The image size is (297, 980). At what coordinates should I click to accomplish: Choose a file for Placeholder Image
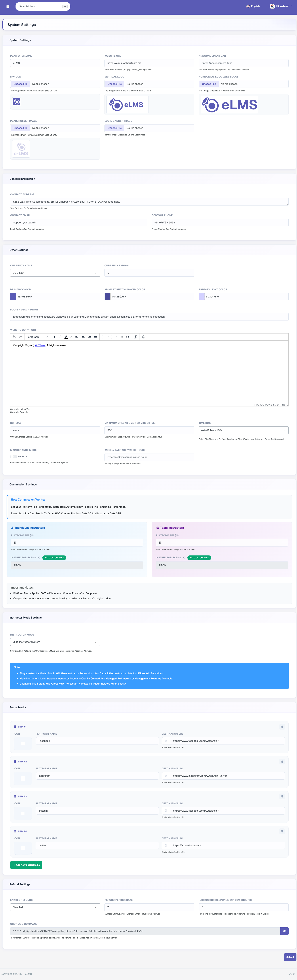[20, 128]
